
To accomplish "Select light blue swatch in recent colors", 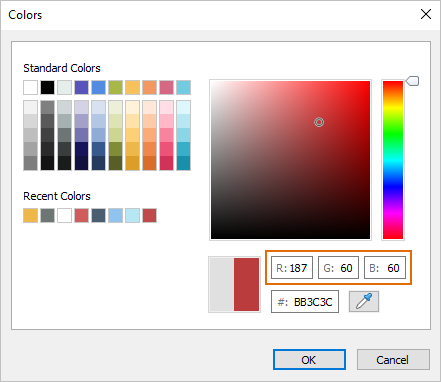I will click(x=115, y=215).
